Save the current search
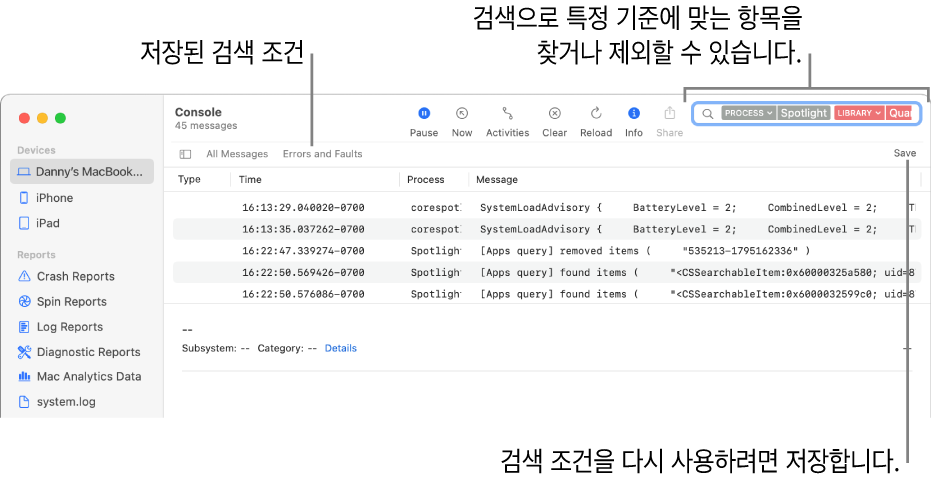 pos(905,153)
